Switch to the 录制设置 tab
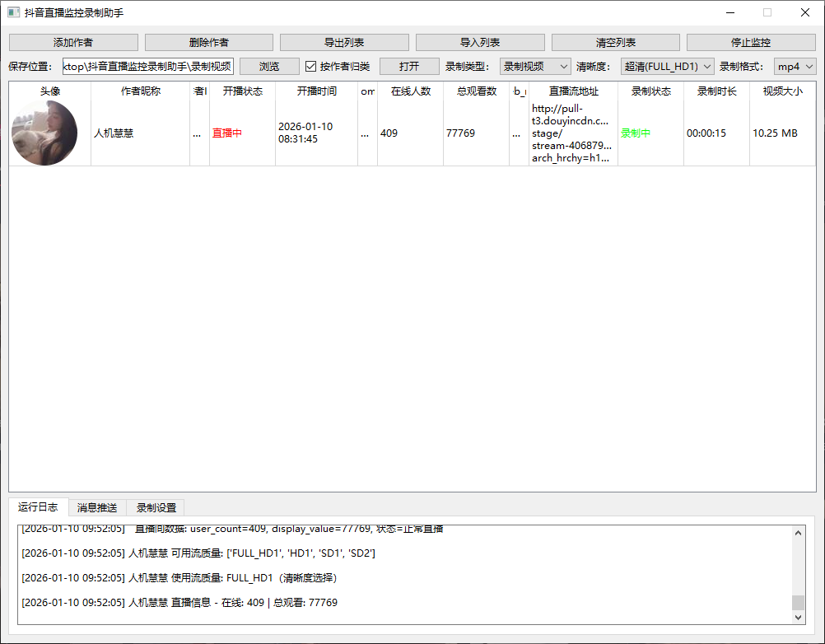The height and width of the screenshot is (644, 825). (x=156, y=508)
